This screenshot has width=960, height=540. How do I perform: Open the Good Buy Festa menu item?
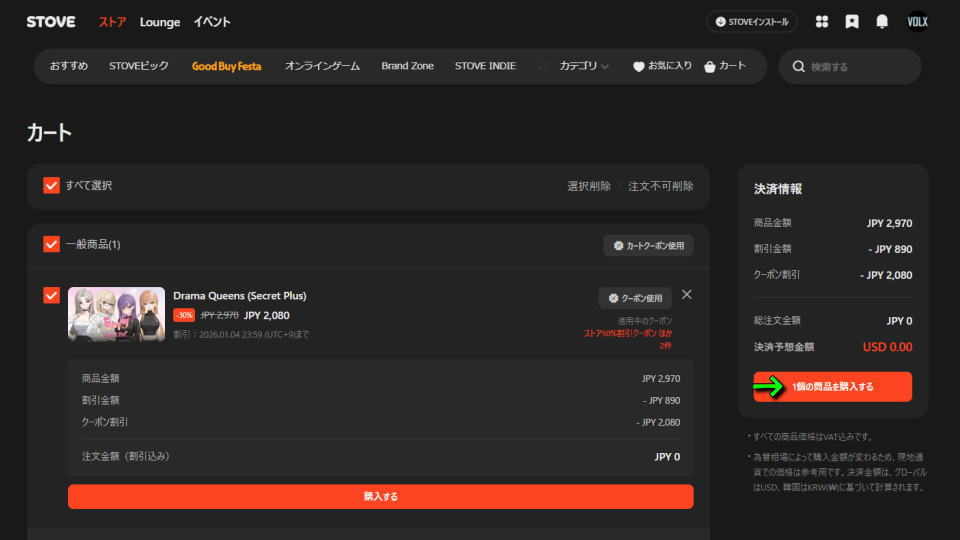[226, 66]
